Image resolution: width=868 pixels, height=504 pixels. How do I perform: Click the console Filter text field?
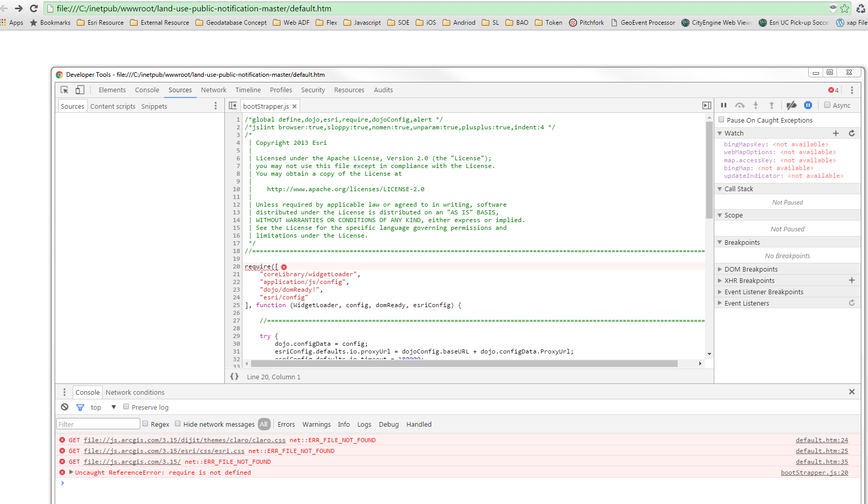[98, 424]
